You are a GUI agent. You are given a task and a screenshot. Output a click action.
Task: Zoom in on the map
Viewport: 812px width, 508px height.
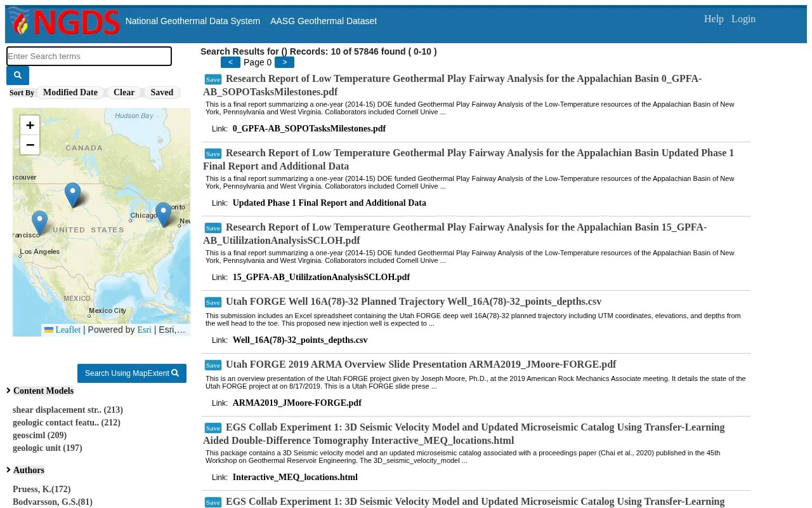(x=30, y=125)
